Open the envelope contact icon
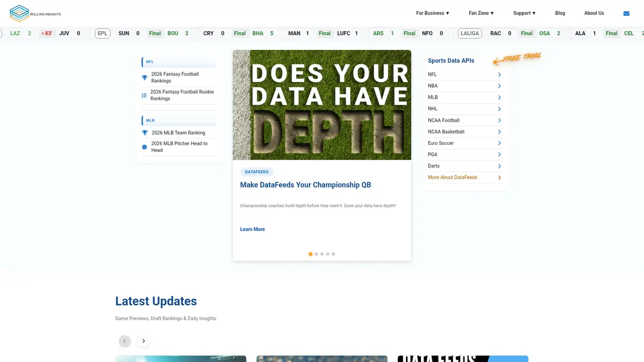Image resolution: width=644 pixels, height=362 pixels. (626, 13)
